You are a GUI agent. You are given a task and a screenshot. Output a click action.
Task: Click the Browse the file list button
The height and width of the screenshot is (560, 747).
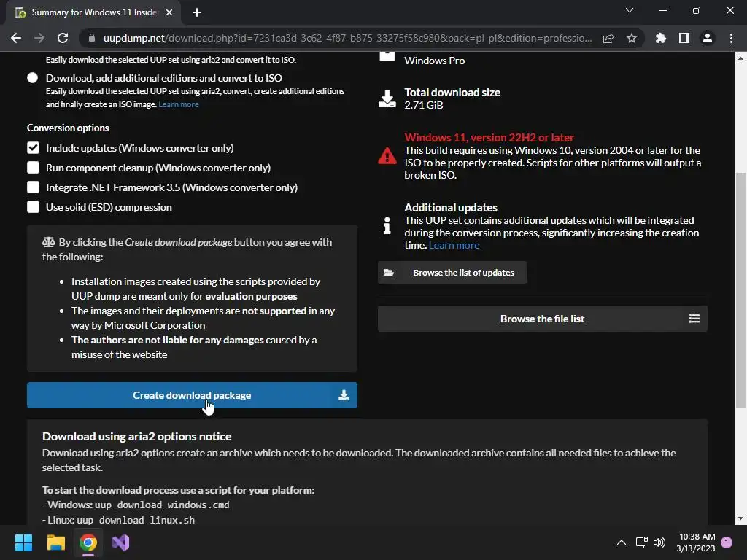click(x=543, y=319)
